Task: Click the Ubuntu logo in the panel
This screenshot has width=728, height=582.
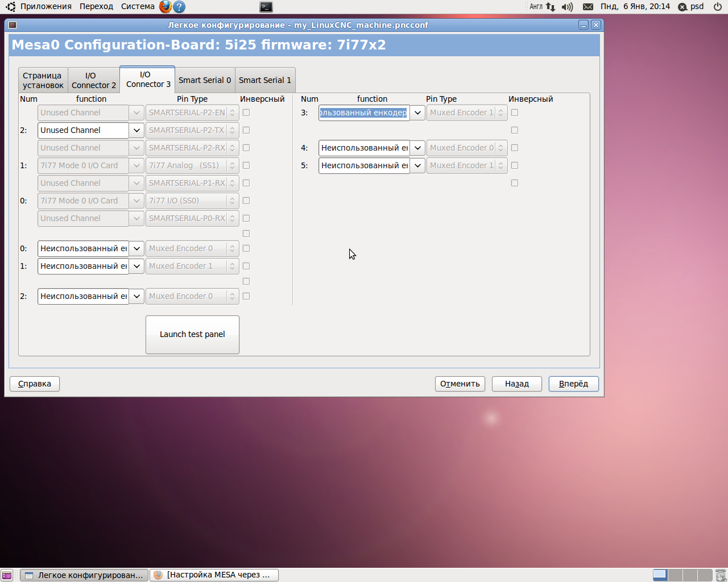Action: pos(10,7)
